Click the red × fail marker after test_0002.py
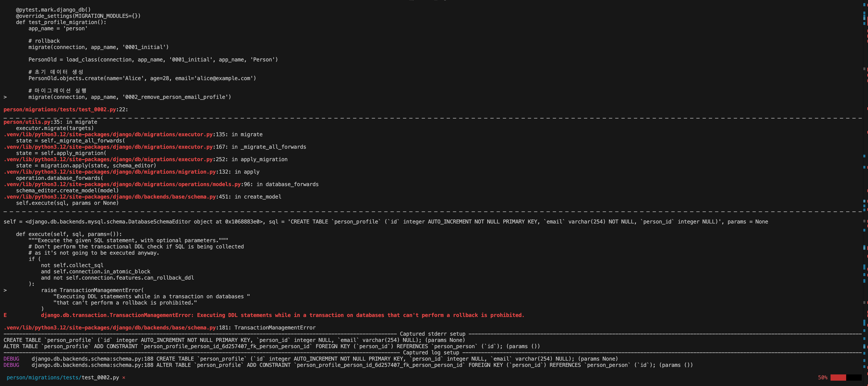Image resolution: width=868 pixels, height=386 pixels. (124, 378)
